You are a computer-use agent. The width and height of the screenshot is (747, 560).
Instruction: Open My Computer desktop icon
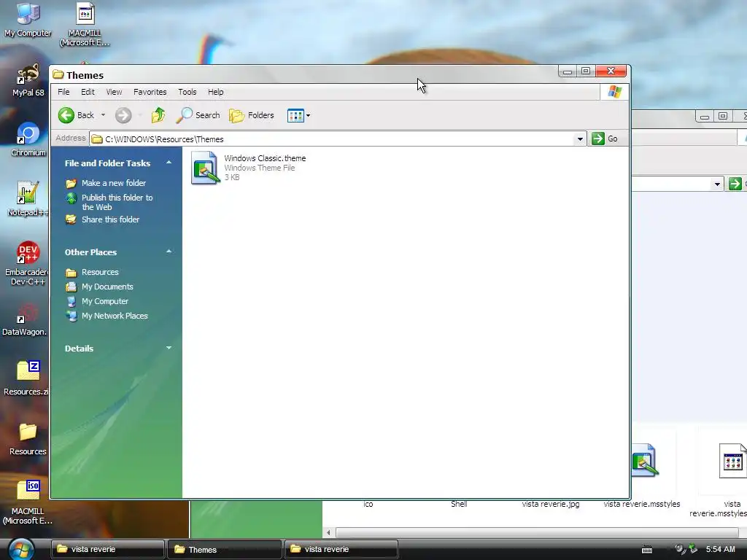(28, 20)
